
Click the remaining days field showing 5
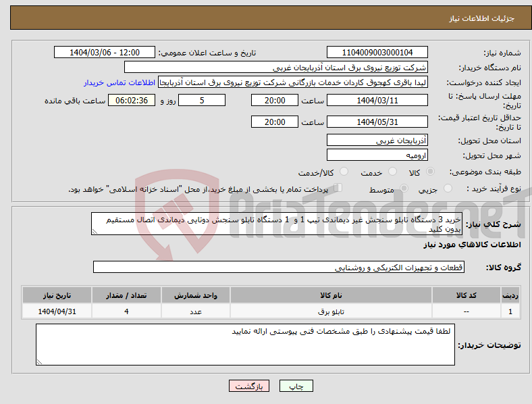202,100
